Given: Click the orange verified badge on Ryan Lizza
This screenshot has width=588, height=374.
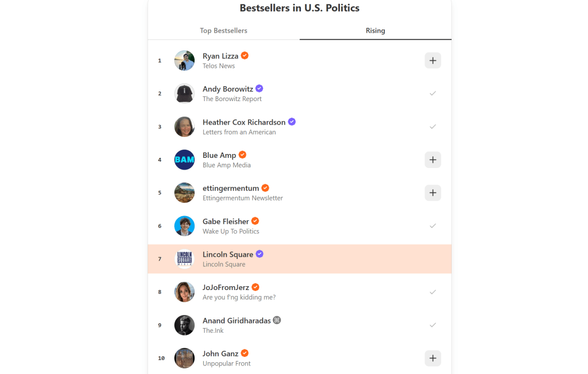Looking at the screenshot, I should coord(245,56).
